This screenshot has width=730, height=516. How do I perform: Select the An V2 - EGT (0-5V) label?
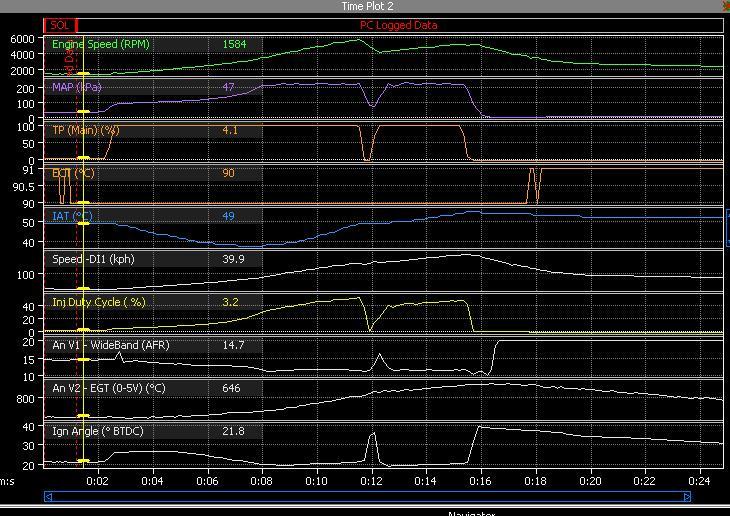[x=109, y=388]
